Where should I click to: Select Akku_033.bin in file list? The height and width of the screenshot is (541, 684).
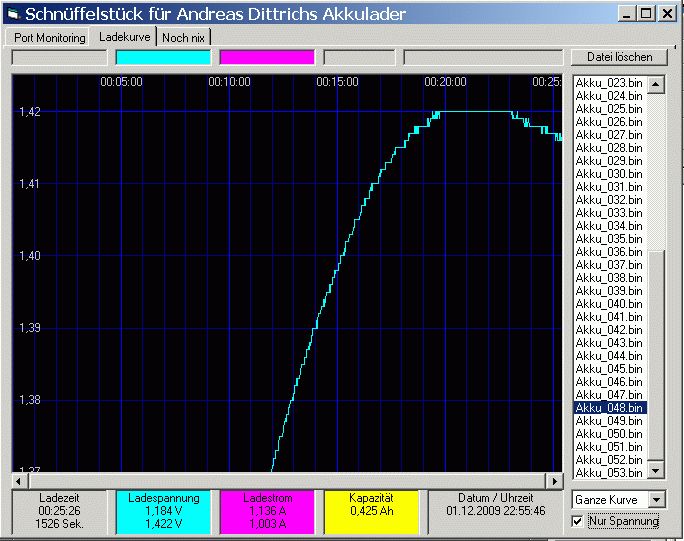click(x=609, y=213)
